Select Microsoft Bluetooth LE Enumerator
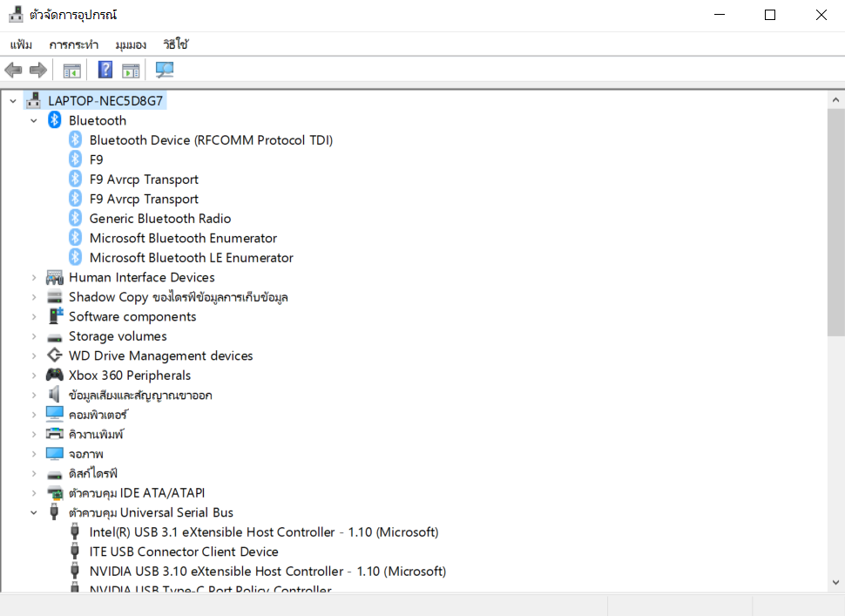Viewport: 845px width, 616px height. tap(192, 258)
